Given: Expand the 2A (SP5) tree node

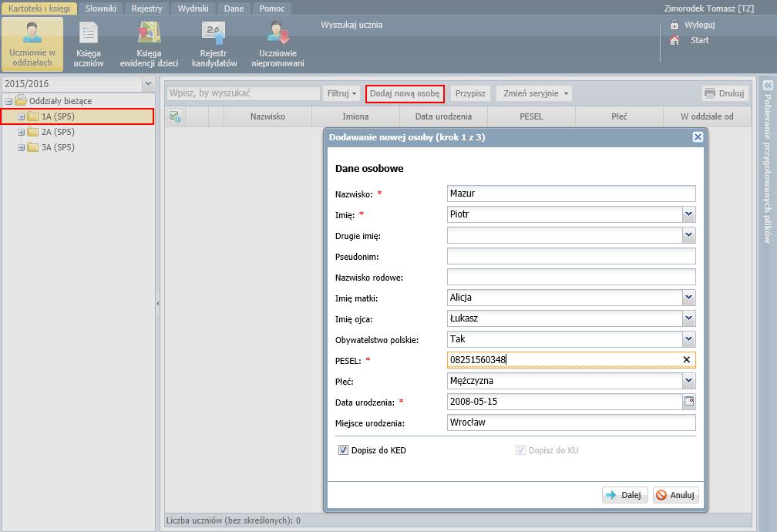Looking at the screenshot, I should [22, 133].
